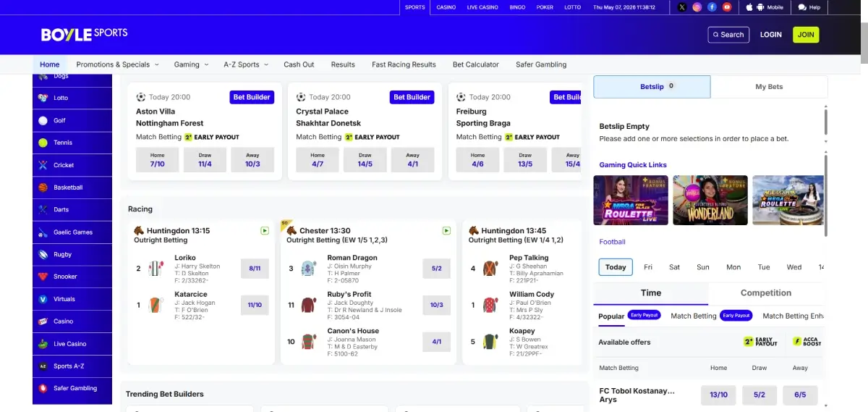Pick Roman Dragon odds 5/2

click(437, 268)
